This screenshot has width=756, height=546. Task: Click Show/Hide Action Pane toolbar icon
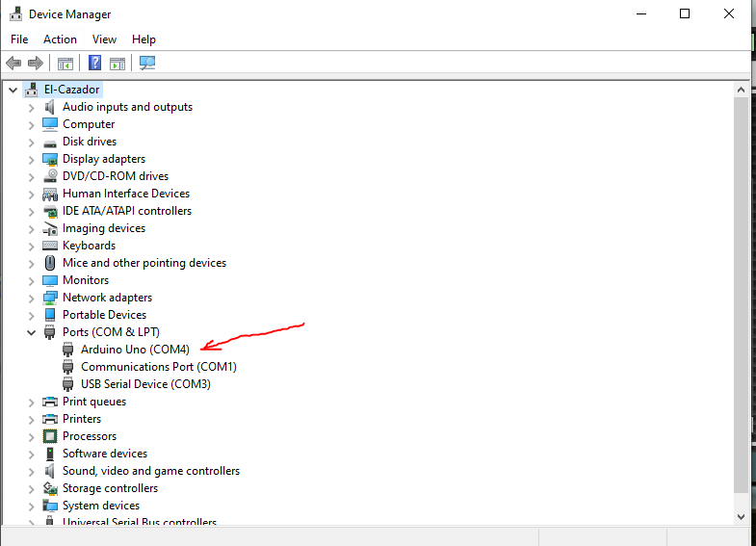[x=117, y=64]
